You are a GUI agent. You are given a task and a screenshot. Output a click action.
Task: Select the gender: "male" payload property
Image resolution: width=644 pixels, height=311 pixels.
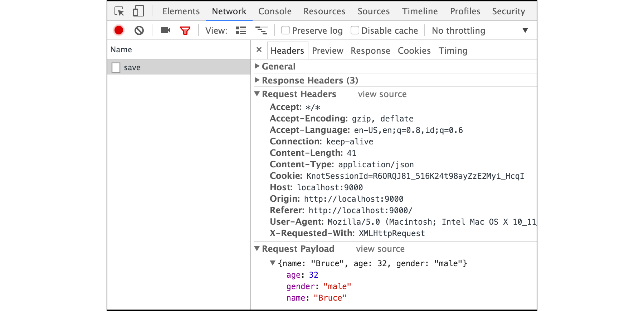319,286
